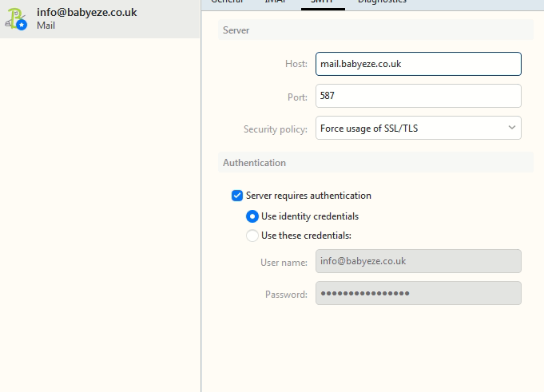
Task: Switch to the General tab
Action: (226, 2)
